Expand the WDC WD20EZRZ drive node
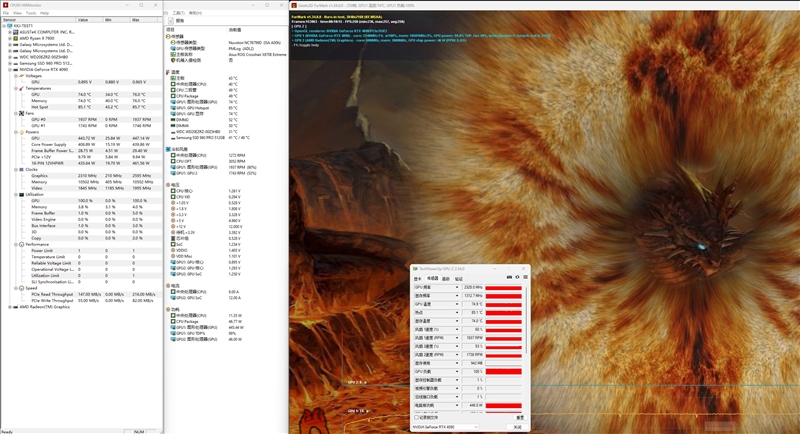 click(10, 57)
